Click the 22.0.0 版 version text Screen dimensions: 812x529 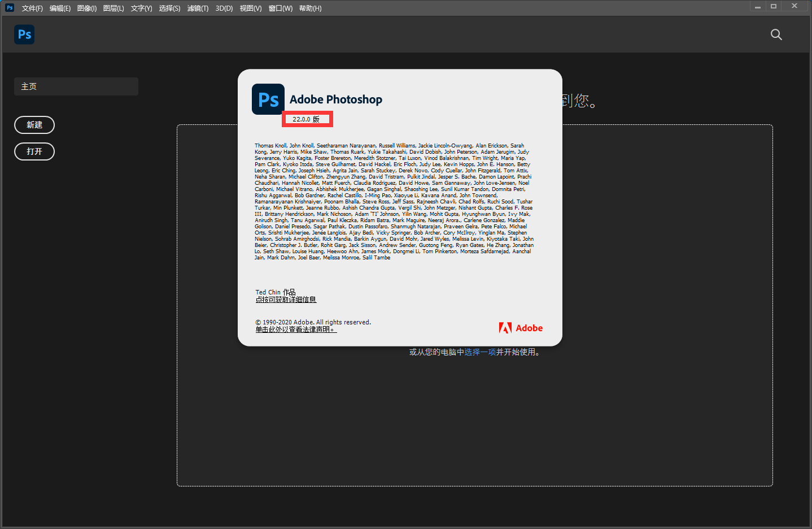[x=306, y=119]
